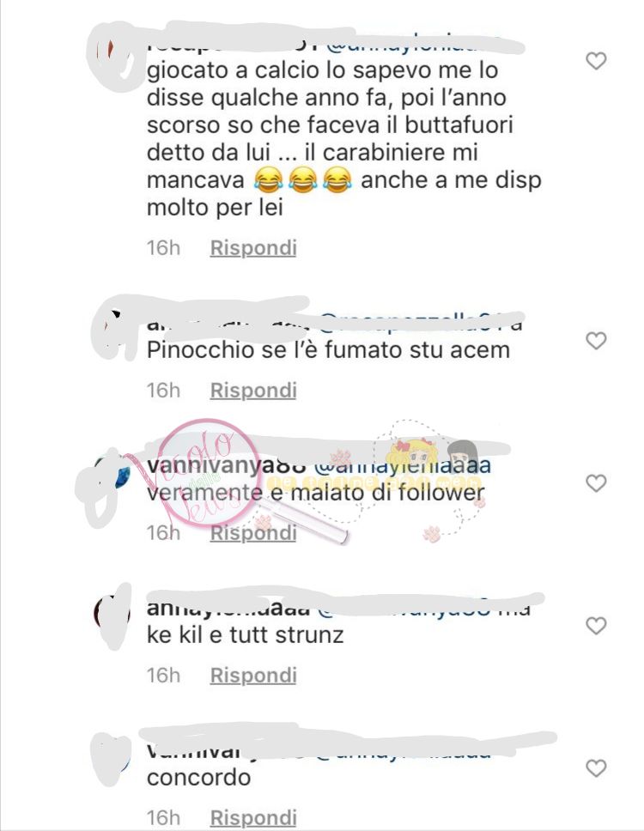The height and width of the screenshot is (831, 644).
Task: Open commenter username above "ke kil e tutt strunz"
Action: pyautogui.click(x=228, y=610)
